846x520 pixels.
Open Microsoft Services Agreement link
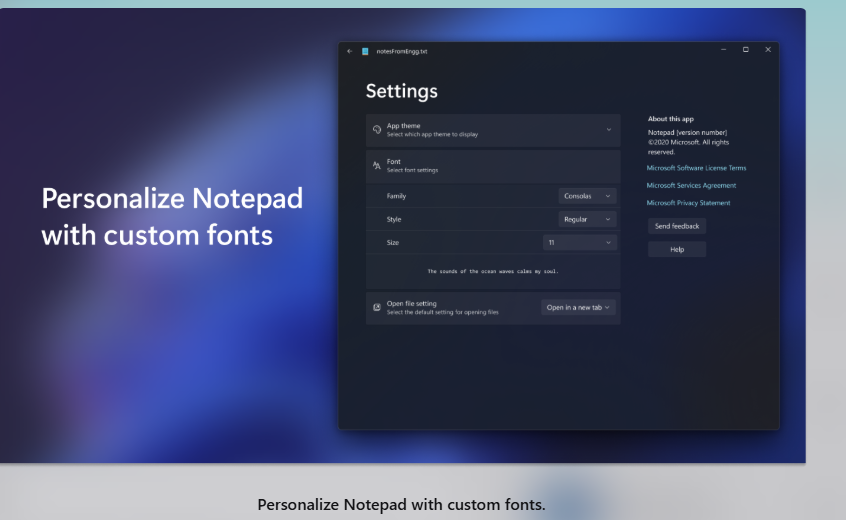tap(691, 185)
